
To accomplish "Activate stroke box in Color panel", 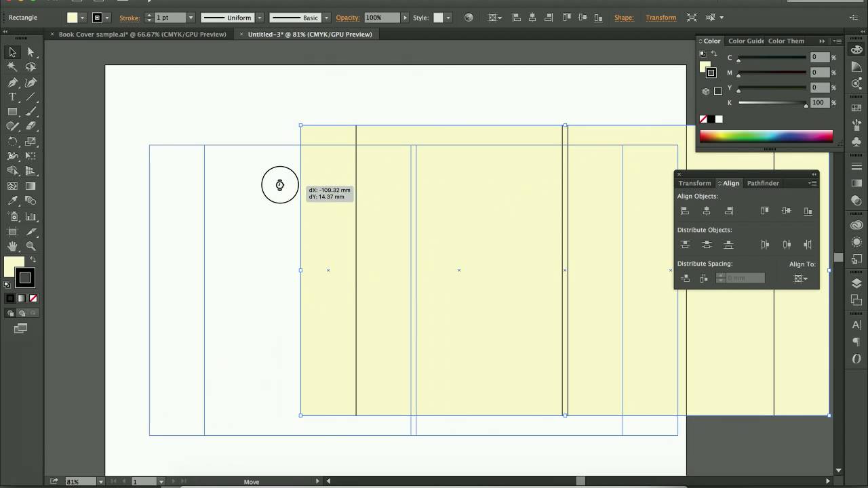I will pos(711,73).
